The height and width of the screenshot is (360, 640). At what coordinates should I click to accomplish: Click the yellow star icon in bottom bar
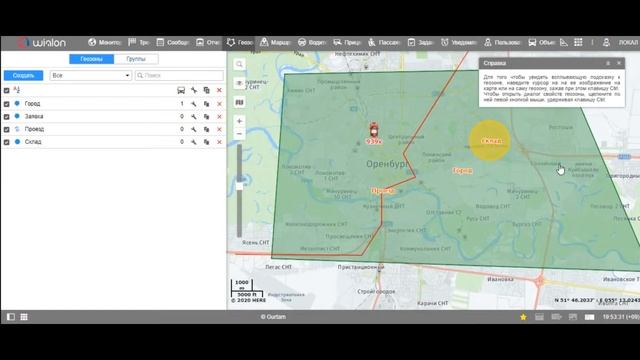coord(523,317)
